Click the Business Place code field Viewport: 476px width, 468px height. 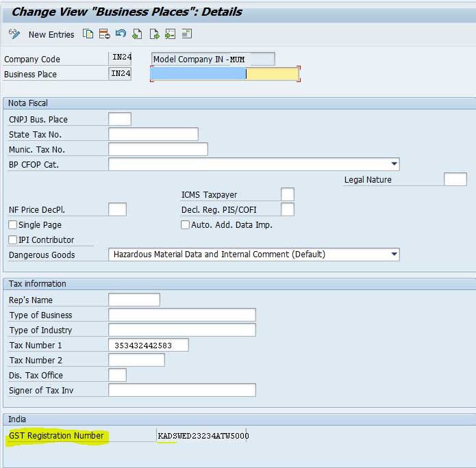[x=120, y=74]
